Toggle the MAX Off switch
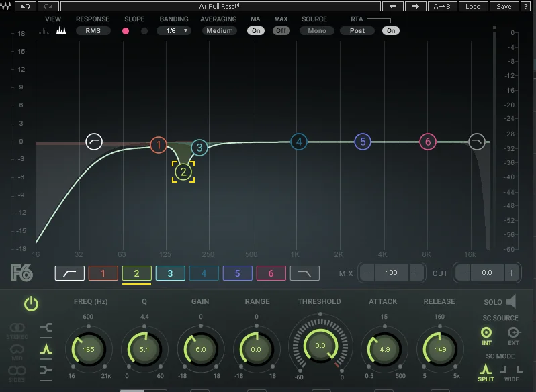 pos(281,31)
